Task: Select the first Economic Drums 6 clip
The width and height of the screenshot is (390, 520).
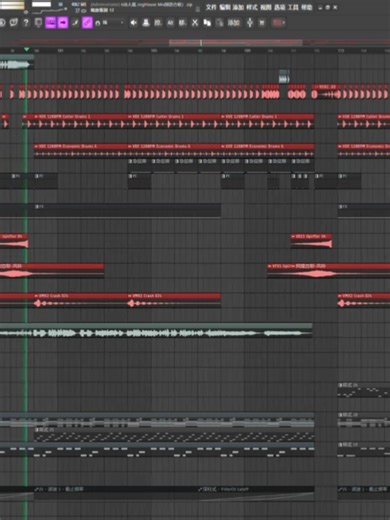Action: click(81, 151)
